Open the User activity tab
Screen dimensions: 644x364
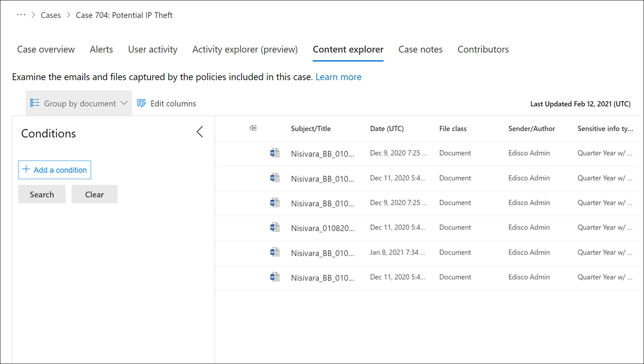152,49
